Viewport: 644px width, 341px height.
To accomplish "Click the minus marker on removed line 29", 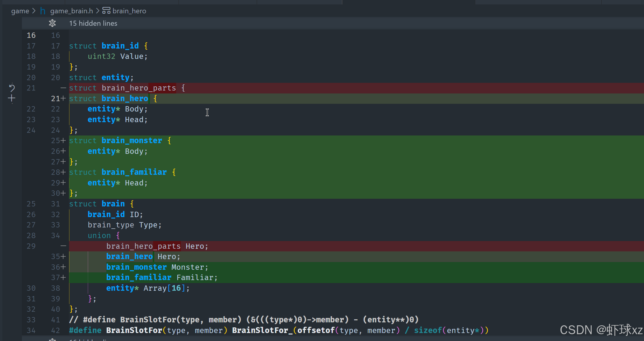I will (x=63, y=246).
